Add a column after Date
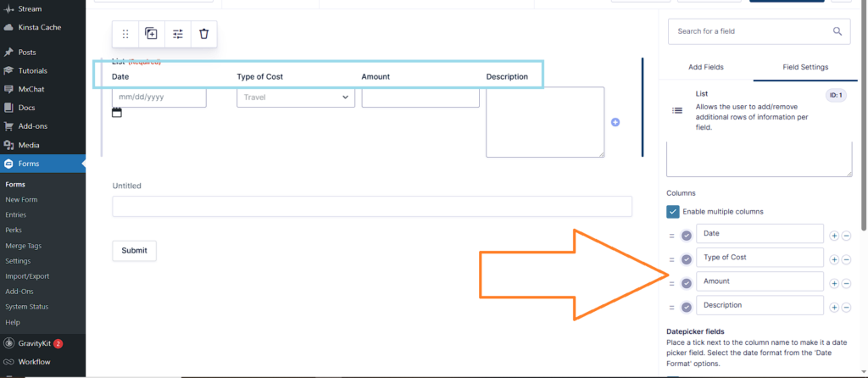The image size is (868, 378). (x=834, y=236)
